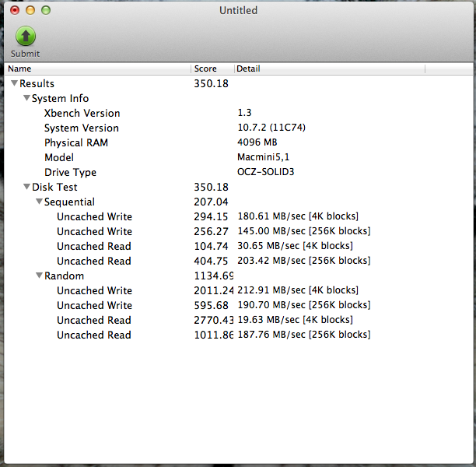Click the Disk Test score 350.18

pyautogui.click(x=211, y=187)
